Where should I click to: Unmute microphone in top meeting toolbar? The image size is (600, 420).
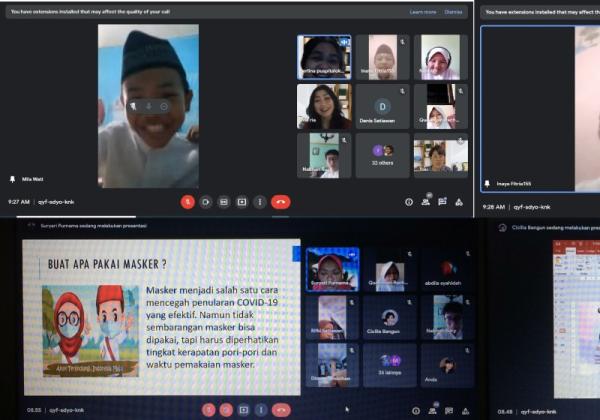point(188,202)
